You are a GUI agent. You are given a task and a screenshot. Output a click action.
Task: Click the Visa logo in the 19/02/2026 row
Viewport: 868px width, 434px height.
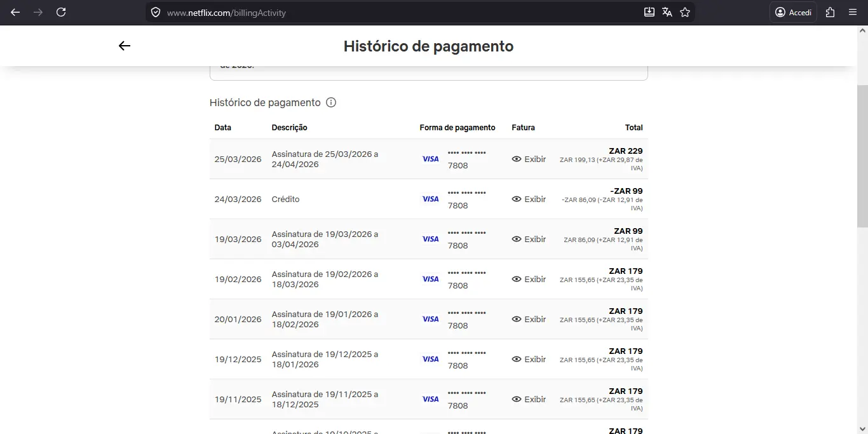point(431,279)
